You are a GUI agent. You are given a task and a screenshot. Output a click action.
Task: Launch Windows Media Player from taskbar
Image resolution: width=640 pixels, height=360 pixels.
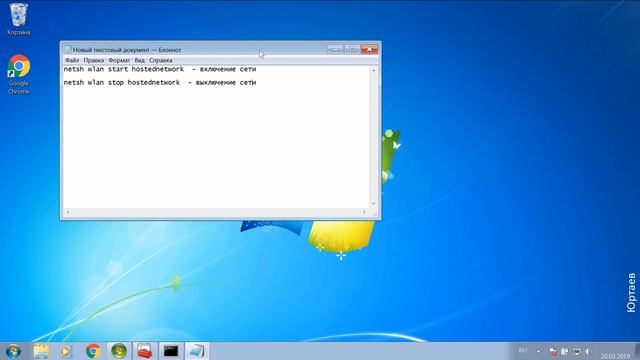(65, 351)
